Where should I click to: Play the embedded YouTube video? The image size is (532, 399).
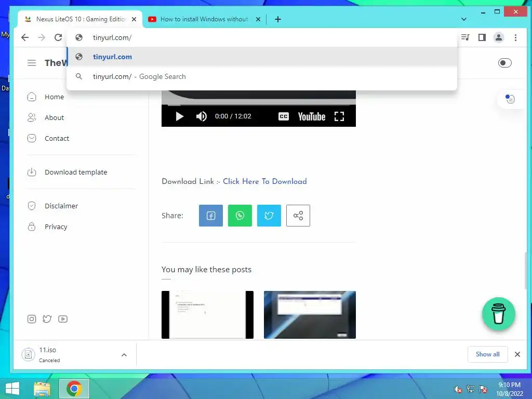tap(179, 116)
